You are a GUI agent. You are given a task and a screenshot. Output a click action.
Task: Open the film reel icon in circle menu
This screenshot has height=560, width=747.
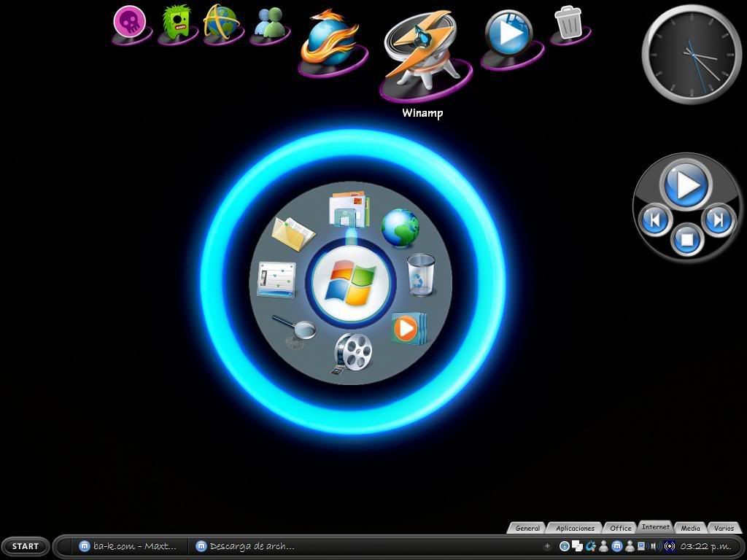pos(352,353)
